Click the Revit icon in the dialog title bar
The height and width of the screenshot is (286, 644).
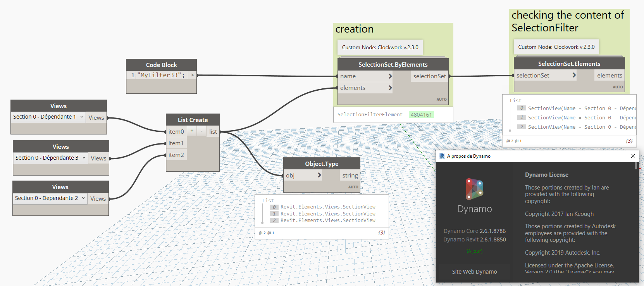[442, 156]
